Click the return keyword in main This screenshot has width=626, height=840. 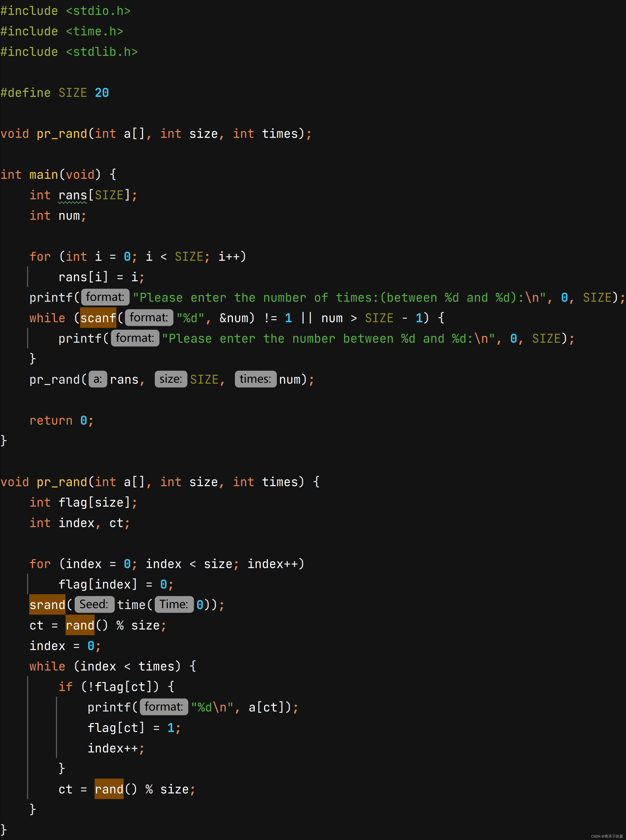coord(51,420)
